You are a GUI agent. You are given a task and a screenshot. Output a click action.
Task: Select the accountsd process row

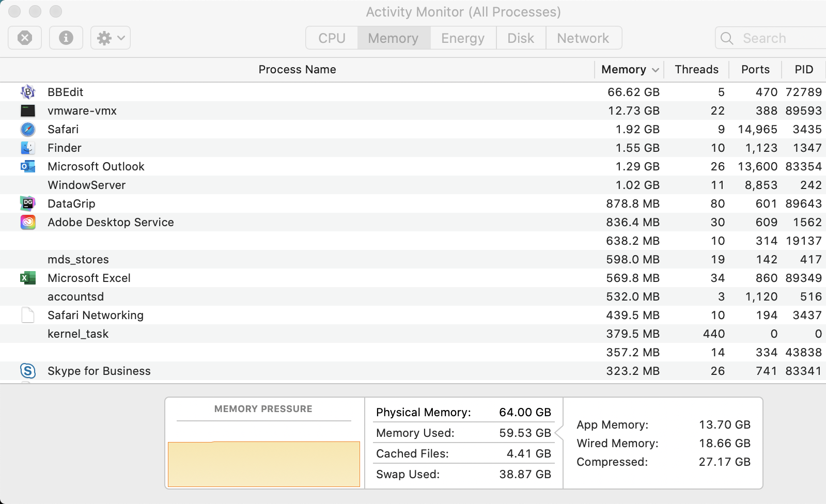413,296
